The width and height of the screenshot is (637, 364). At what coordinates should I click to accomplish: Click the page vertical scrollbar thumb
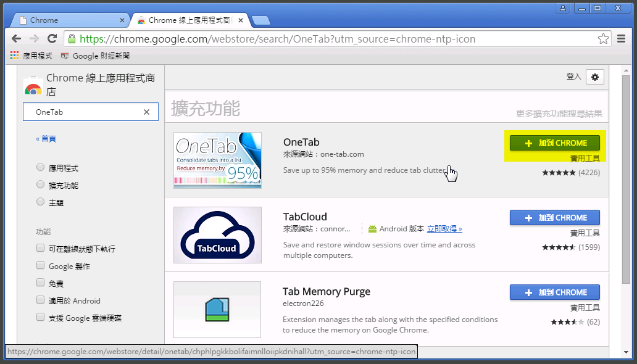point(626,179)
